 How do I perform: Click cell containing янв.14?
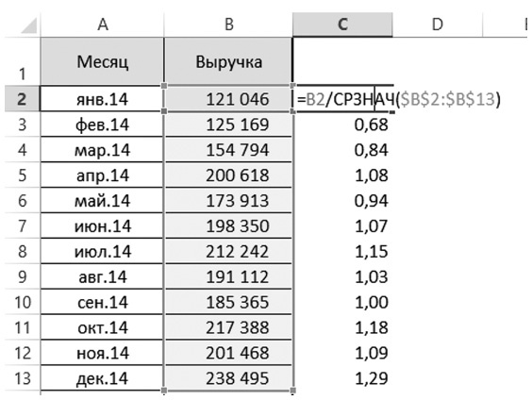point(102,99)
